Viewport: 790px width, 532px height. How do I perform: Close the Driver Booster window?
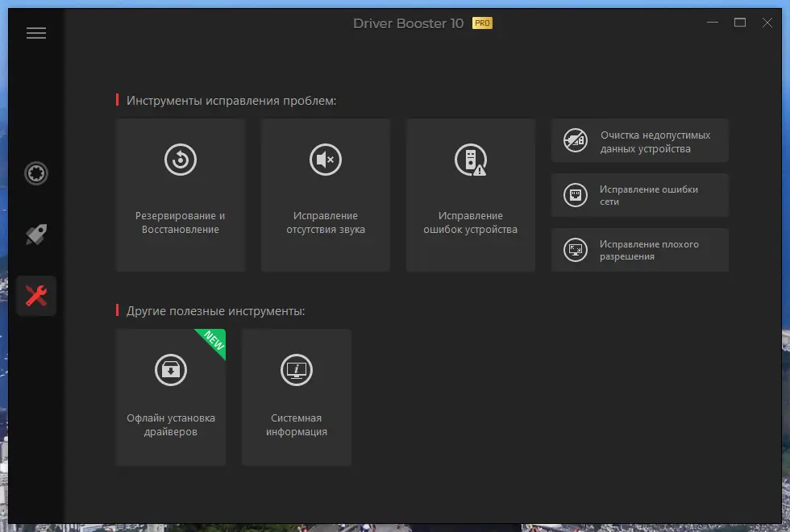pos(767,23)
